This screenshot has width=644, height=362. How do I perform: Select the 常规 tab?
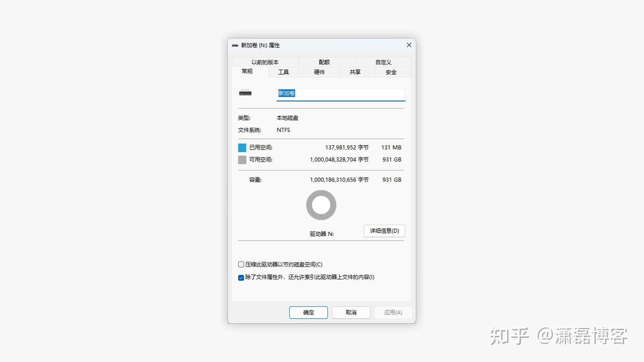coord(247,71)
